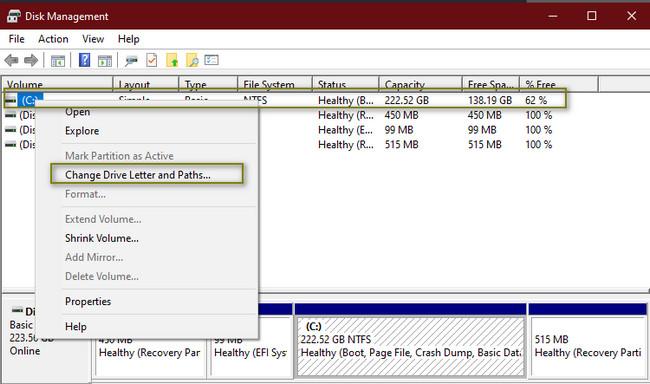Choose Shrink Volume from the context menu
Image resolution: width=650 pixels, height=384 pixels.
(x=102, y=238)
